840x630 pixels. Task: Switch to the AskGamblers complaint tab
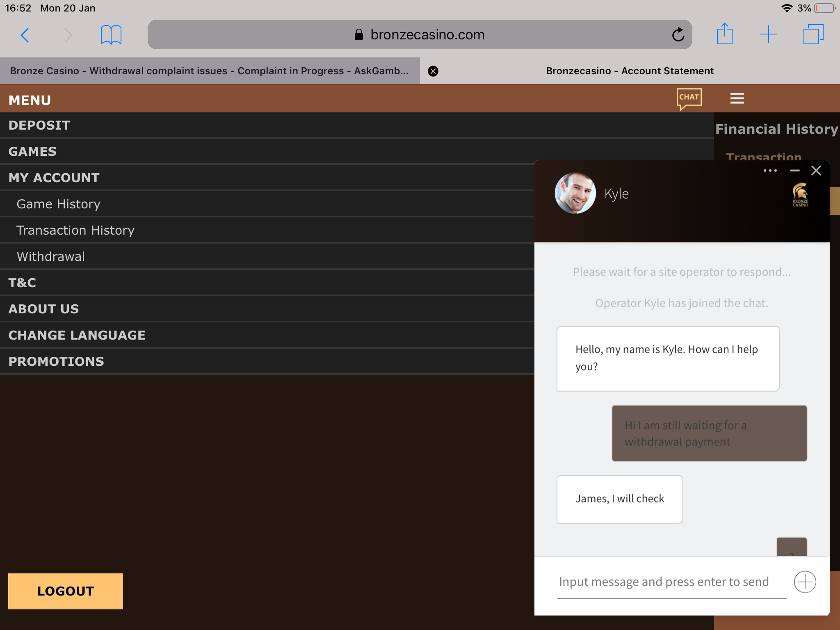tap(210, 71)
